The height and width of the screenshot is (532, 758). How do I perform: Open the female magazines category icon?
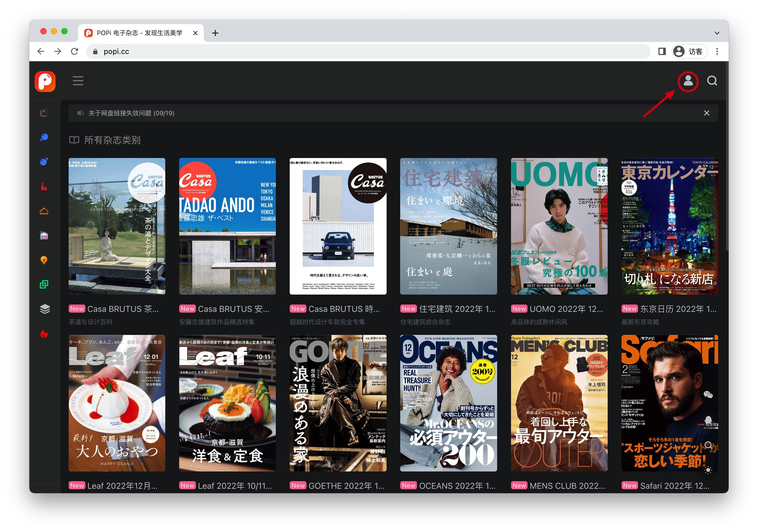(44, 137)
